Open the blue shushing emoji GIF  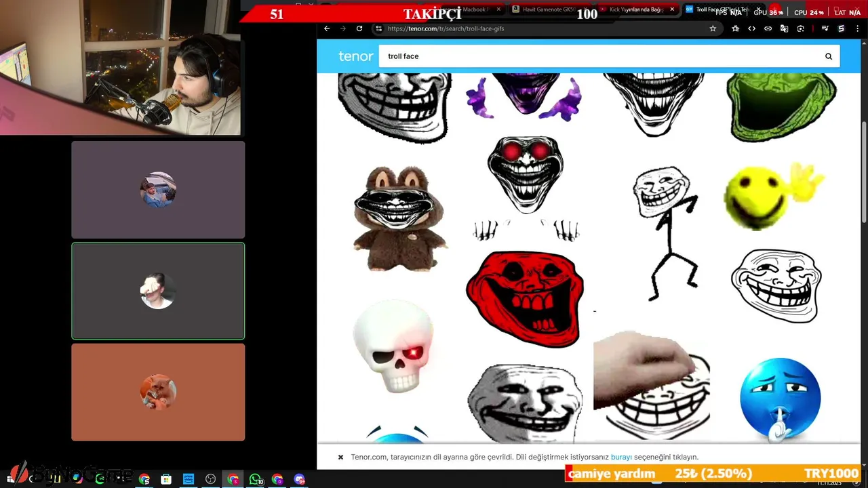pos(780,400)
